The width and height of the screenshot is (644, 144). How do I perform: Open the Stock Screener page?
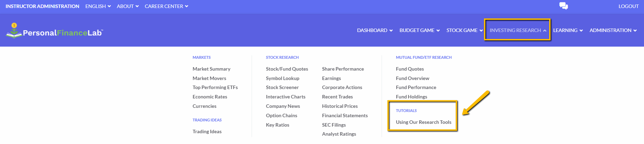point(282,87)
